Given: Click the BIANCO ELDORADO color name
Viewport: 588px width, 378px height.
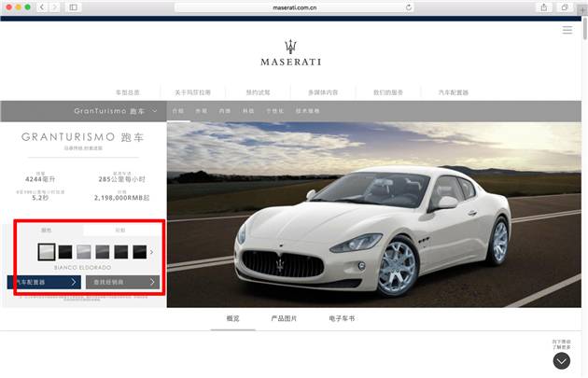Looking at the screenshot, I should [82, 268].
